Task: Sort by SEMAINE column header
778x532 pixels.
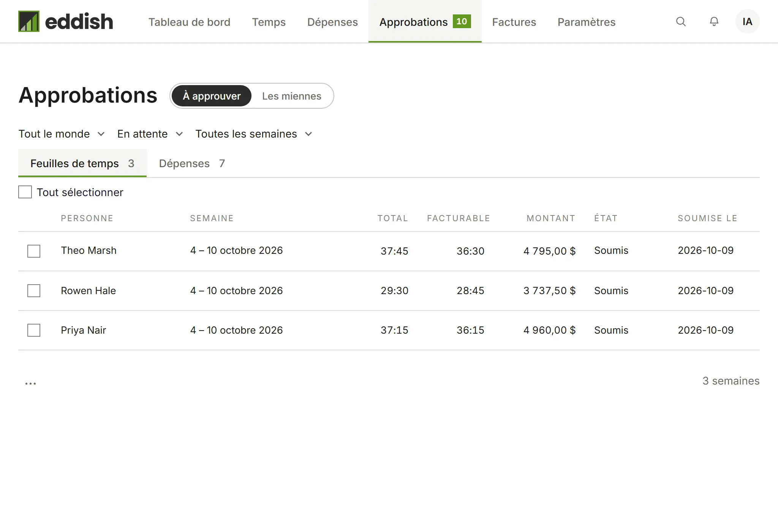Action: (212, 218)
